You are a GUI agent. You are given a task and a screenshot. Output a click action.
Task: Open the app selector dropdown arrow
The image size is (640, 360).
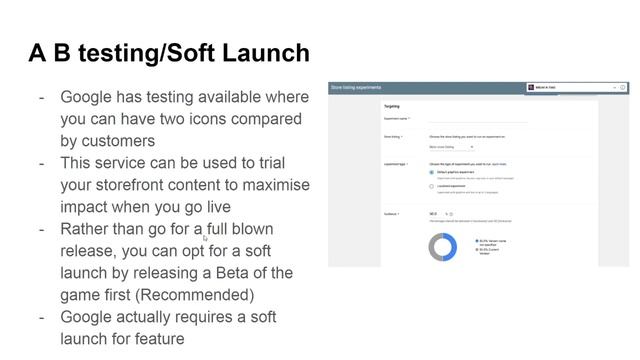614,87
